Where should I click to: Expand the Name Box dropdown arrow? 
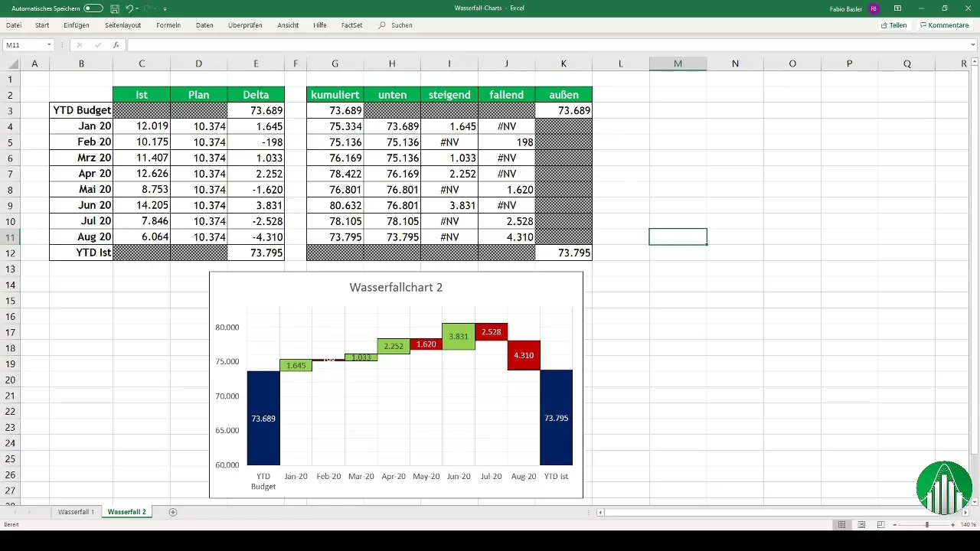(x=49, y=45)
